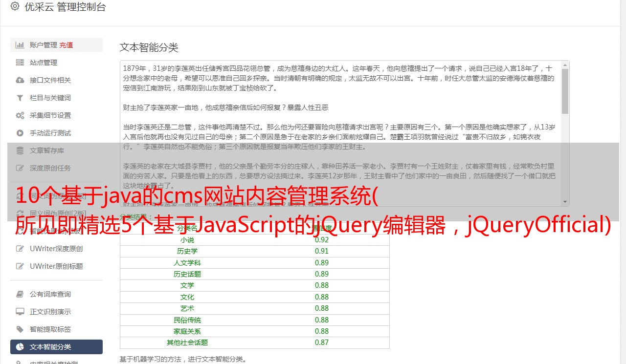Click the 0.92 confidence value
This screenshot has width=626, height=364.
pyautogui.click(x=322, y=240)
